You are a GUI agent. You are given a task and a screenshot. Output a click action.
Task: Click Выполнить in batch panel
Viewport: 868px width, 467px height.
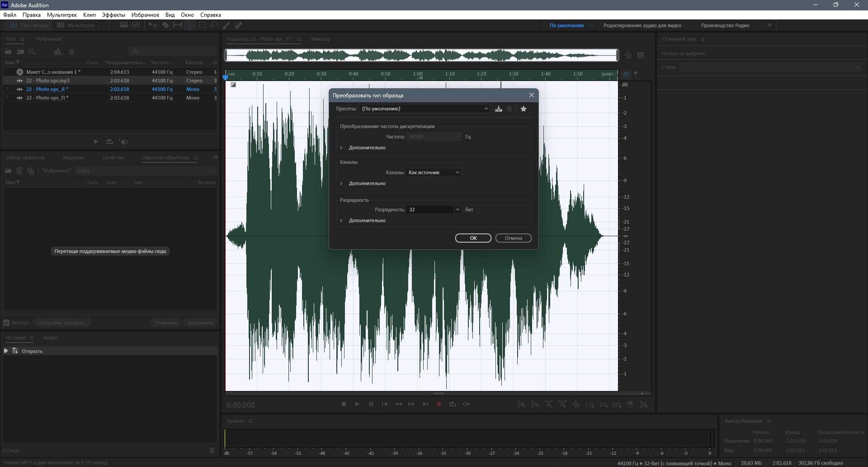[200, 323]
